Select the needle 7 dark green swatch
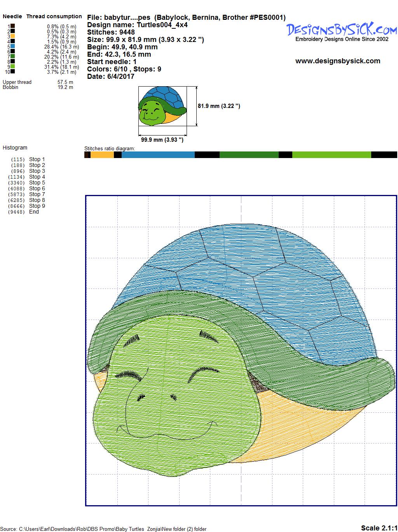The width and height of the screenshot is (398, 532). (x=13, y=56)
